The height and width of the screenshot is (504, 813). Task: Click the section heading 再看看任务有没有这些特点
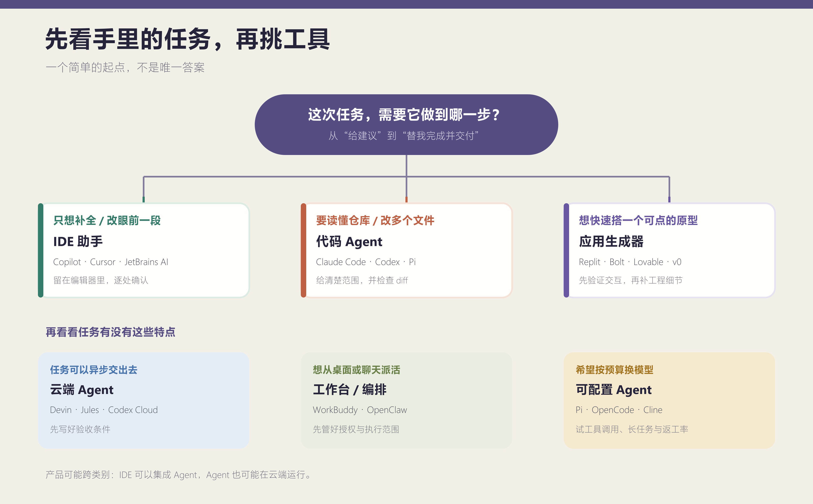110,332
